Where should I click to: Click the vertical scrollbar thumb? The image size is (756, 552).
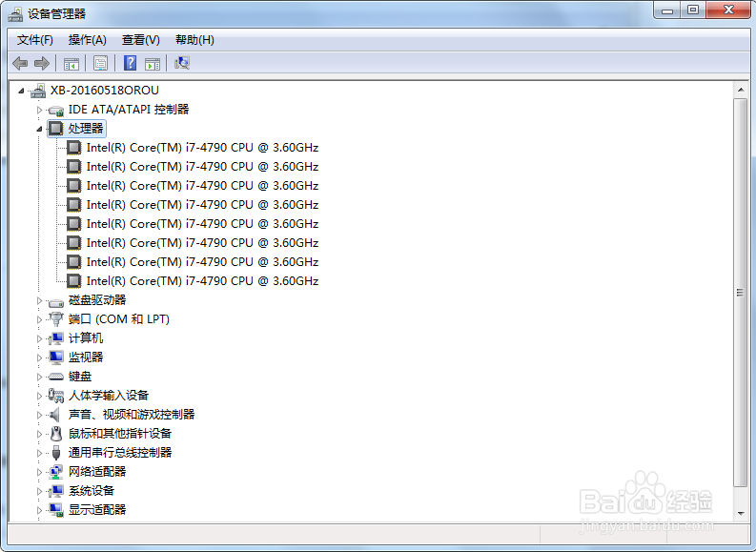tap(740, 292)
